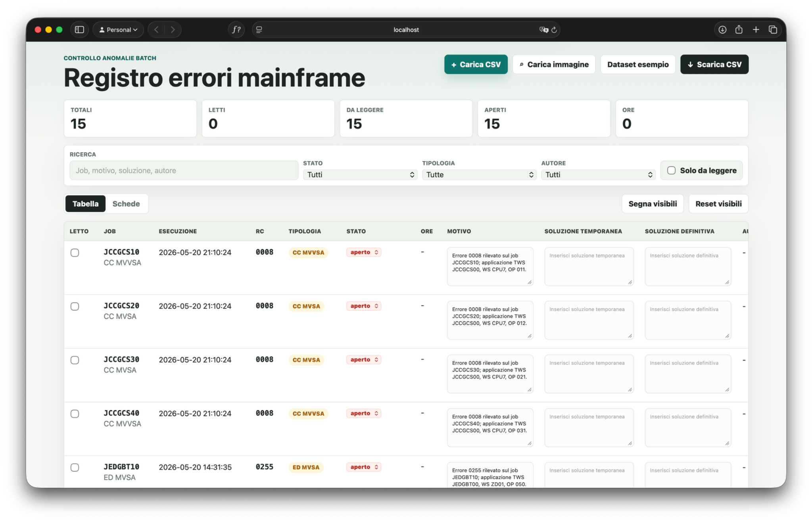Click the RC column header
Image resolution: width=812 pixels, height=522 pixels.
tap(259, 231)
